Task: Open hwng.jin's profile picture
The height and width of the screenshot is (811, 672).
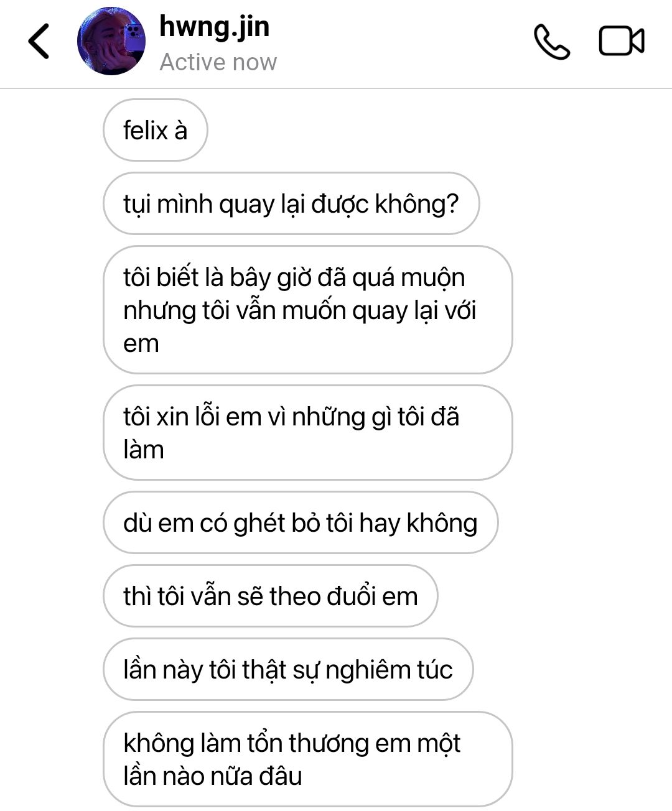Action: (111, 41)
